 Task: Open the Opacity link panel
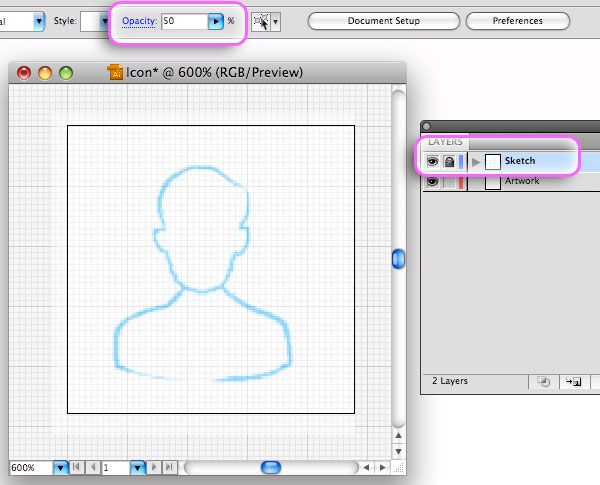point(139,21)
